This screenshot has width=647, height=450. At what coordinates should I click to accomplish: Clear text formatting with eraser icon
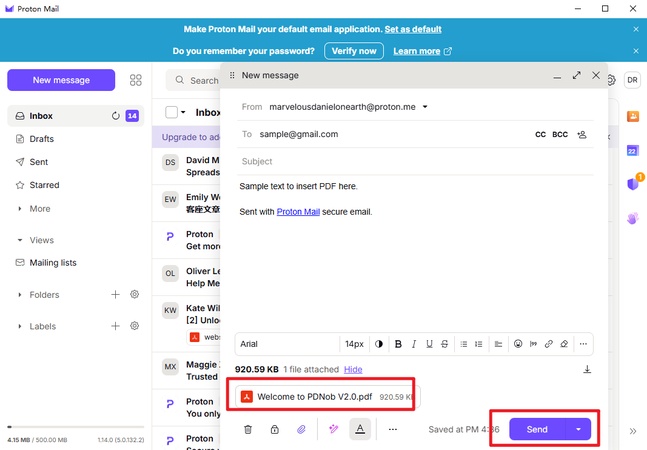[x=564, y=344]
